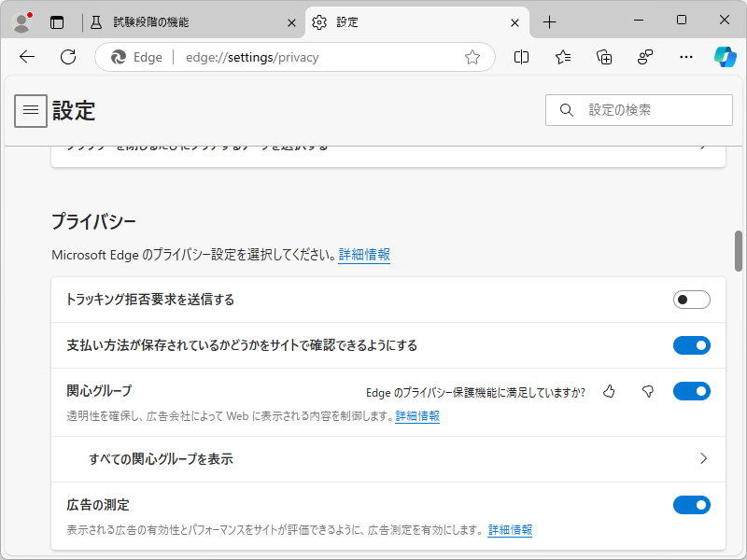747x560 pixels.
Task: Click the 設定の検索 search field
Action: coord(639,109)
